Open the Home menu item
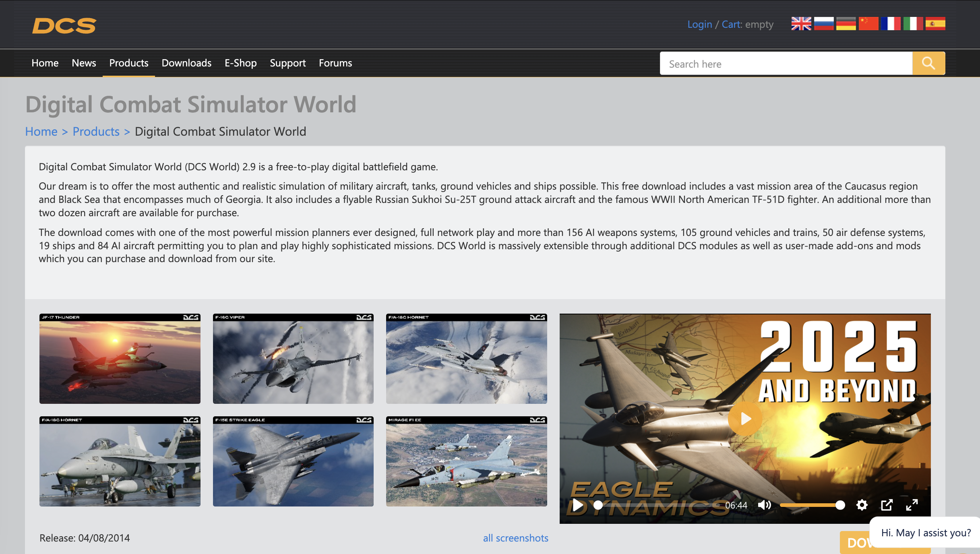 point(45,63)
